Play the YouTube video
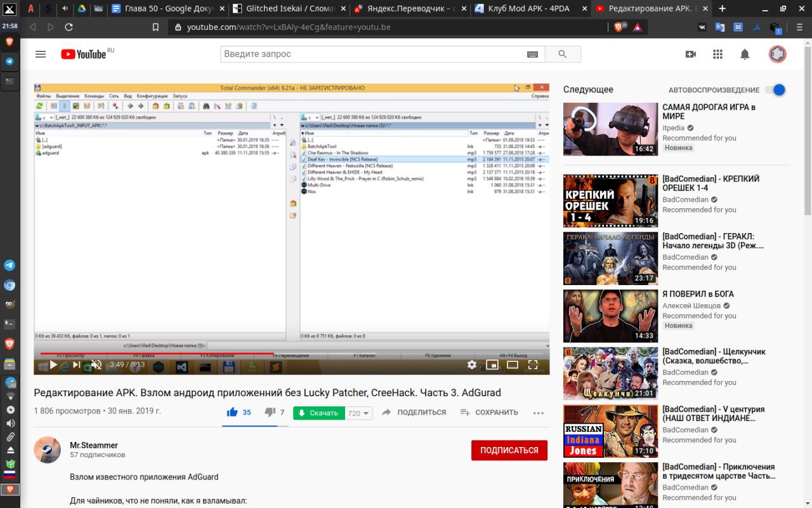 click(x=53, y=365)
